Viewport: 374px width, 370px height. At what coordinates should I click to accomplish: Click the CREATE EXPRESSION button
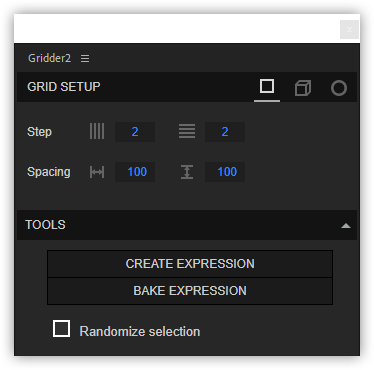(190, 264)
